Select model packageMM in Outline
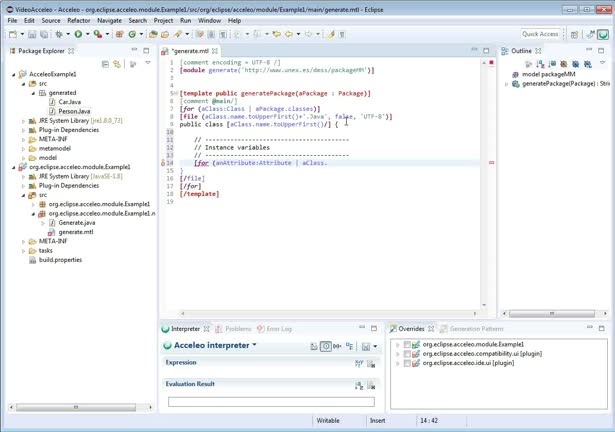The height and width of the screenshot is (432, 615). point(548,74)
